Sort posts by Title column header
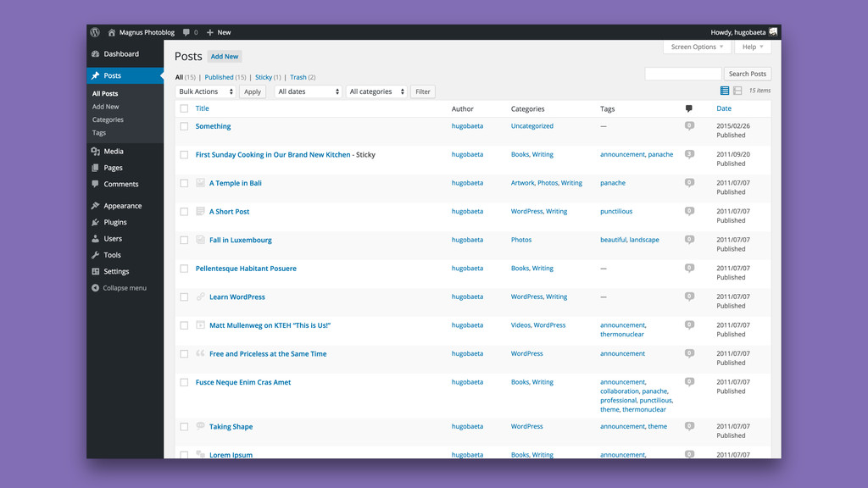Screen dimensions: 868x488 tap(202, 108)
